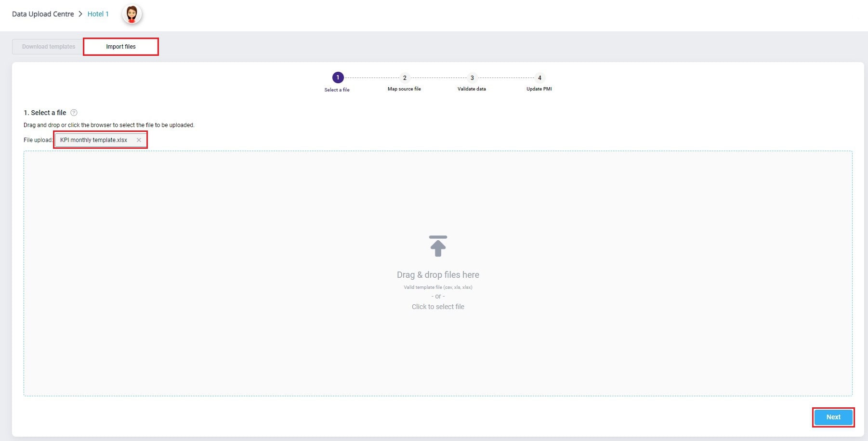Click the 'Map source file' step label
Screen dimensions: 868x441
pos(404,89)
